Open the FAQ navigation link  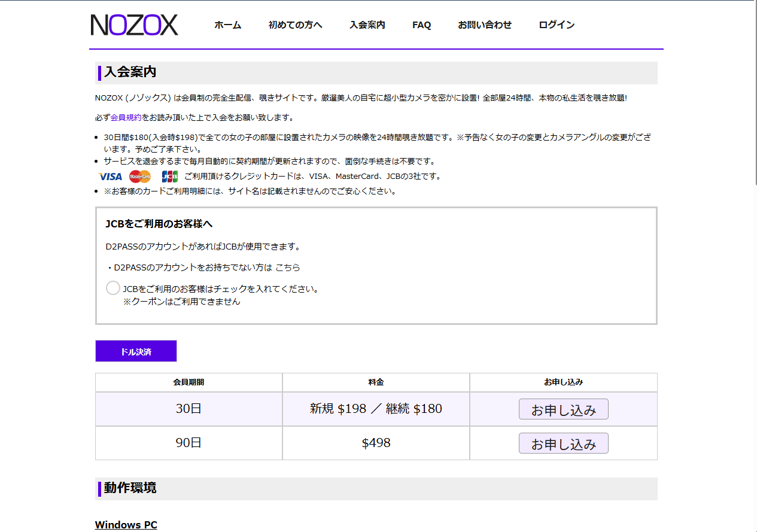pos(422,25)
